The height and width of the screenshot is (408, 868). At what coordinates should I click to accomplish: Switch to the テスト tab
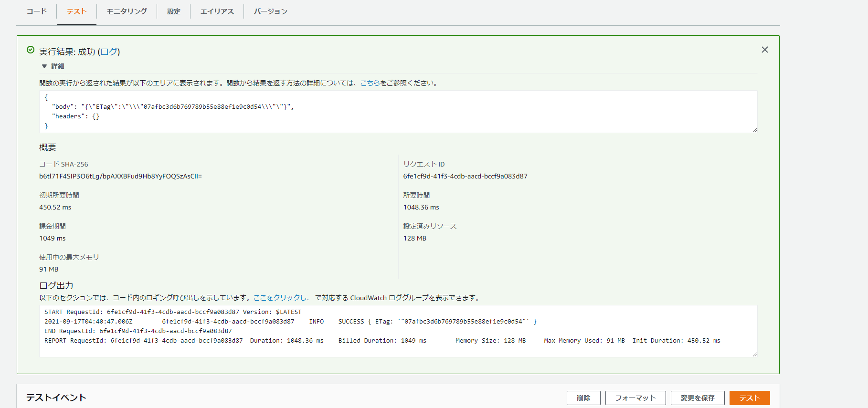click(x=76, y=11)
